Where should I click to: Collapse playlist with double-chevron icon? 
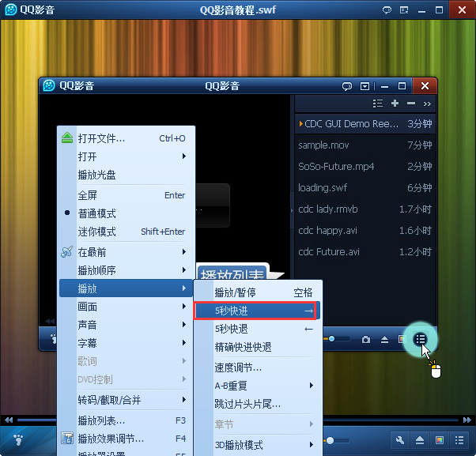427,104
